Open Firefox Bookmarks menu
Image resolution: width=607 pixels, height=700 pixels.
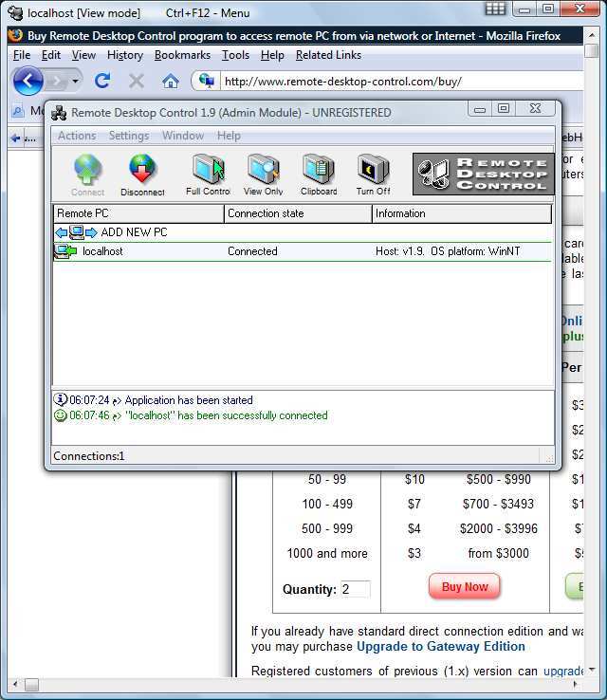(182, 55)
